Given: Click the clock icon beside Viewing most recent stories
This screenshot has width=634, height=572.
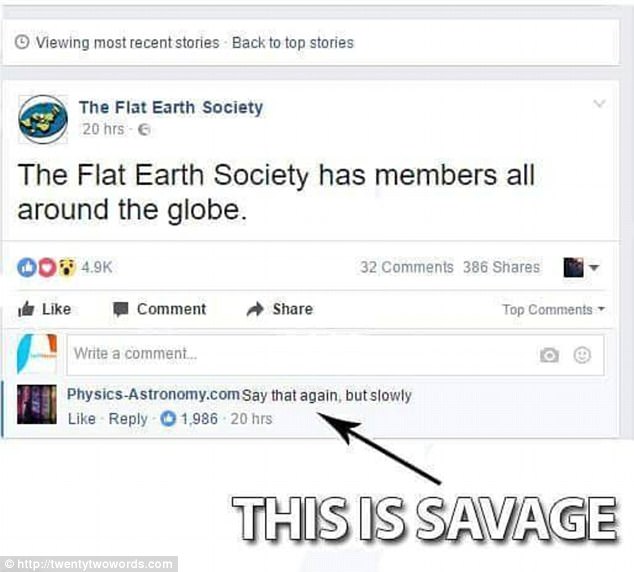Looking at the screenshot, I should point(22,42).
